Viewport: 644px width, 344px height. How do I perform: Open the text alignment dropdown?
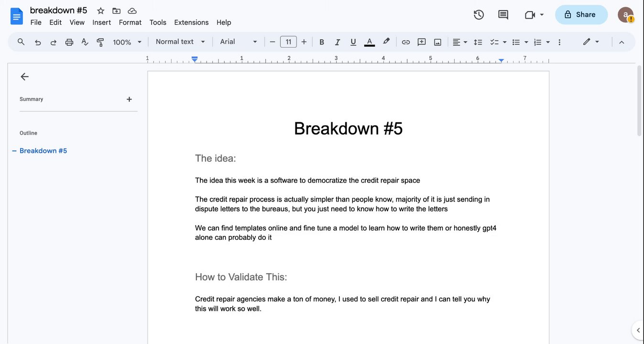click(460, 42)
